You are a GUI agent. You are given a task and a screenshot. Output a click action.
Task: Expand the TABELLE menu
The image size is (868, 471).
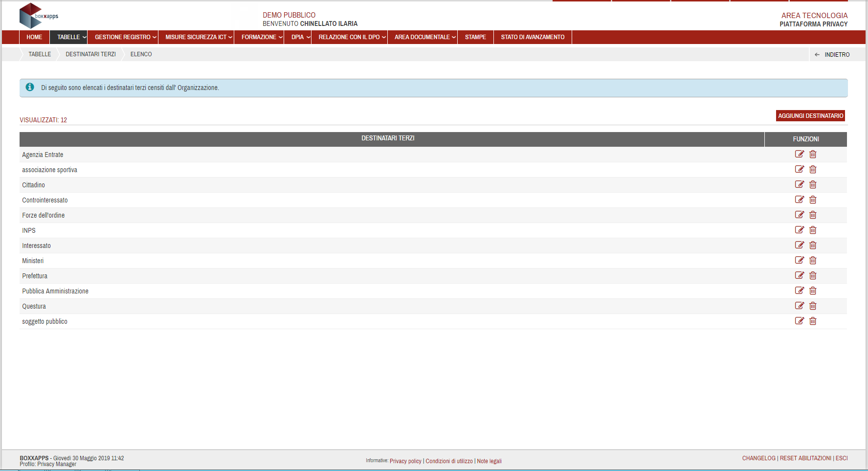[x=68, y=37]
